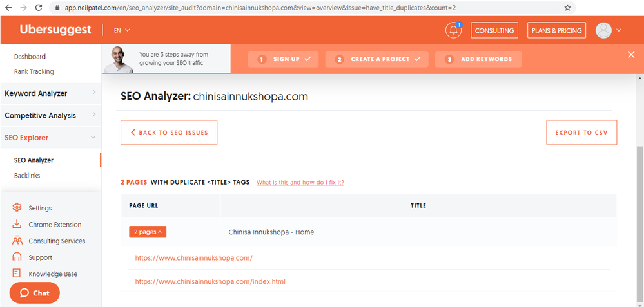Open the chinisainnukshopa.com/index.html URL link

(210, 282)
